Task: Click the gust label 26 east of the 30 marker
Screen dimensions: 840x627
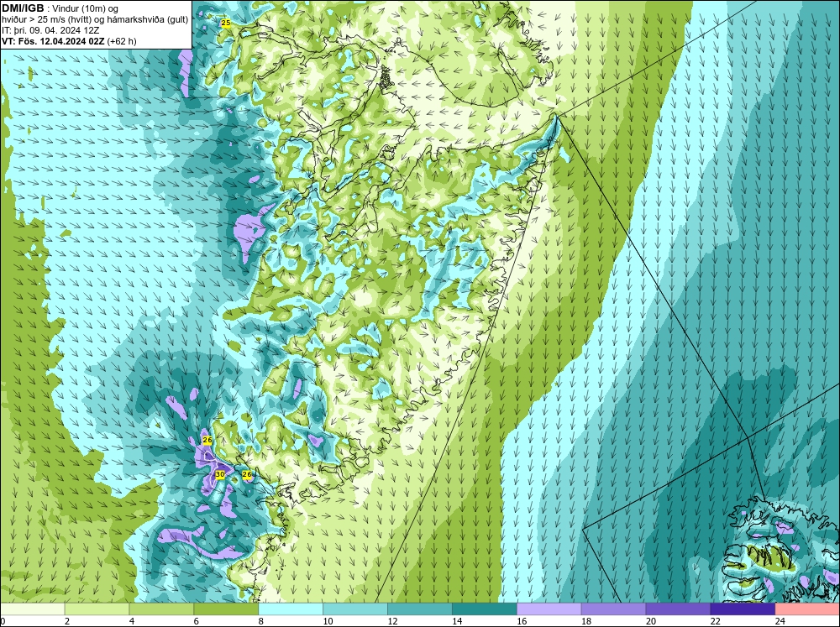Action: coord(247,474)
